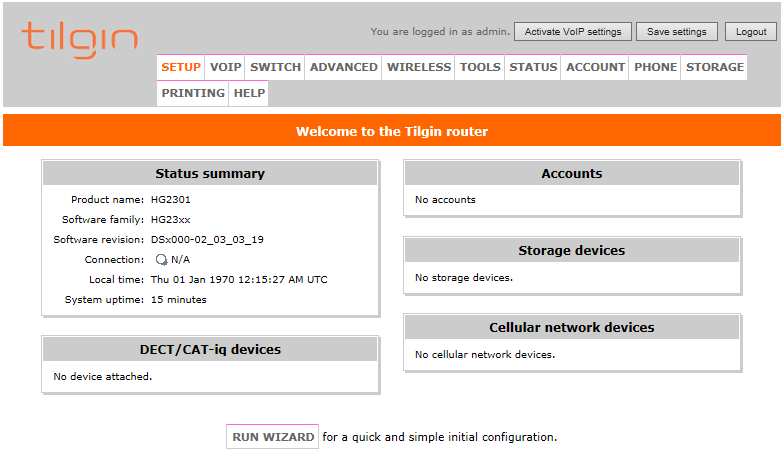The height and width of the screenshot is (451, 784).
Task: Select the WIRELESS tab
Action: click(x=418, y=67)
